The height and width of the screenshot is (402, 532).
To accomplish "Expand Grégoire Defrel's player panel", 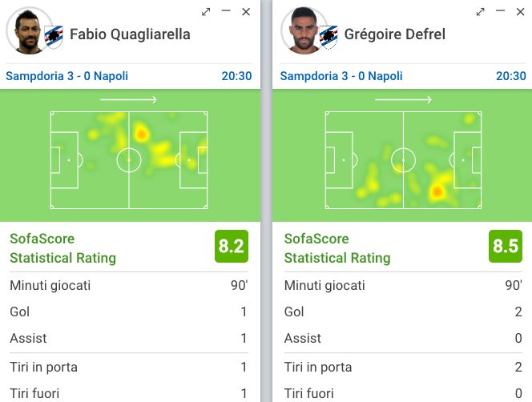I will coord(480,12).
